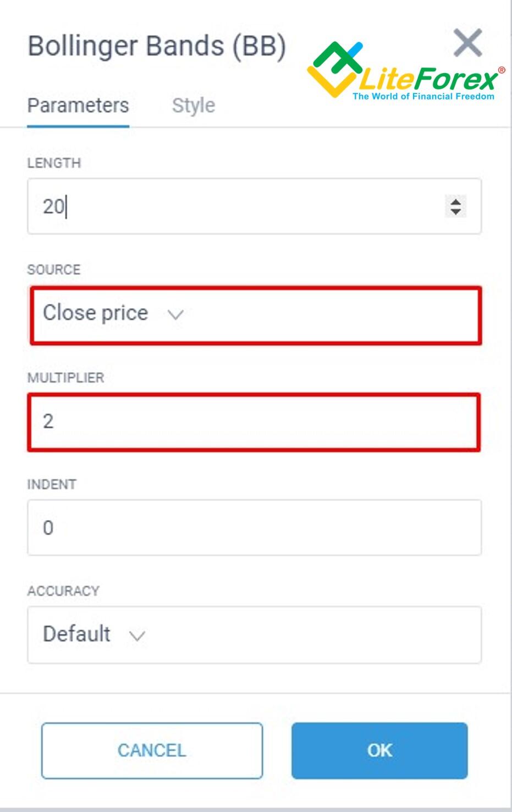Decrease Length with the down arrow
Screen dimensions: 512x812
click(x=455, y=212)
